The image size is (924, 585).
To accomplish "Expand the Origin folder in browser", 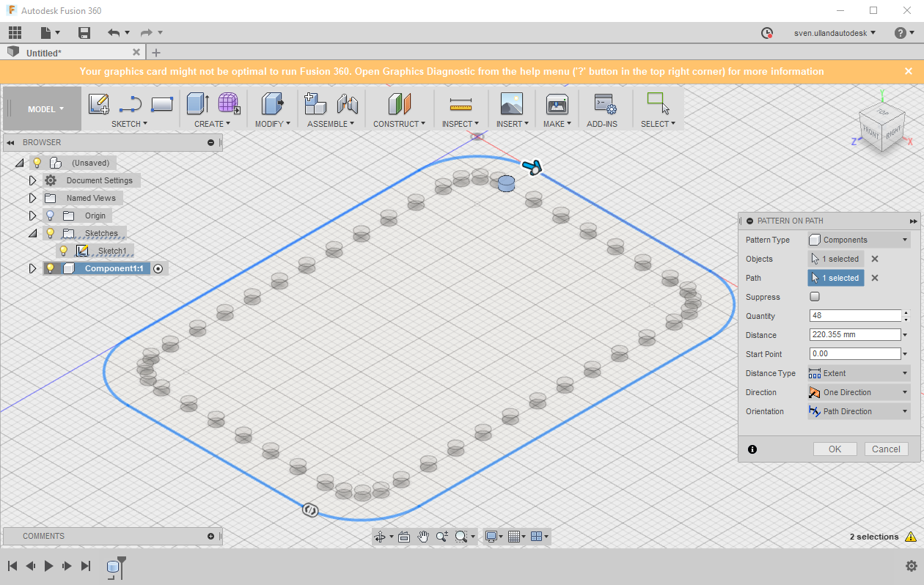I will [x=32, y=215].
